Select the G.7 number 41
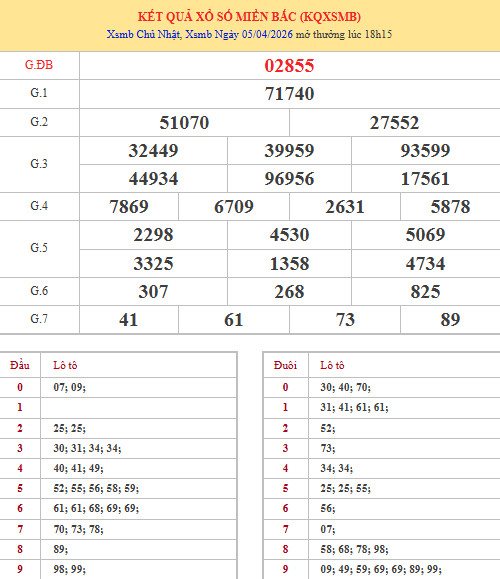500x579 pixels. 129,320
